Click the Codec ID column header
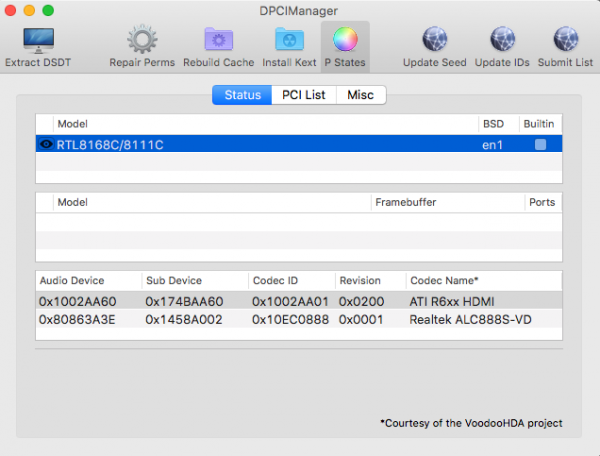This screenshot has width=600, height=456. [x=276, y=280]
